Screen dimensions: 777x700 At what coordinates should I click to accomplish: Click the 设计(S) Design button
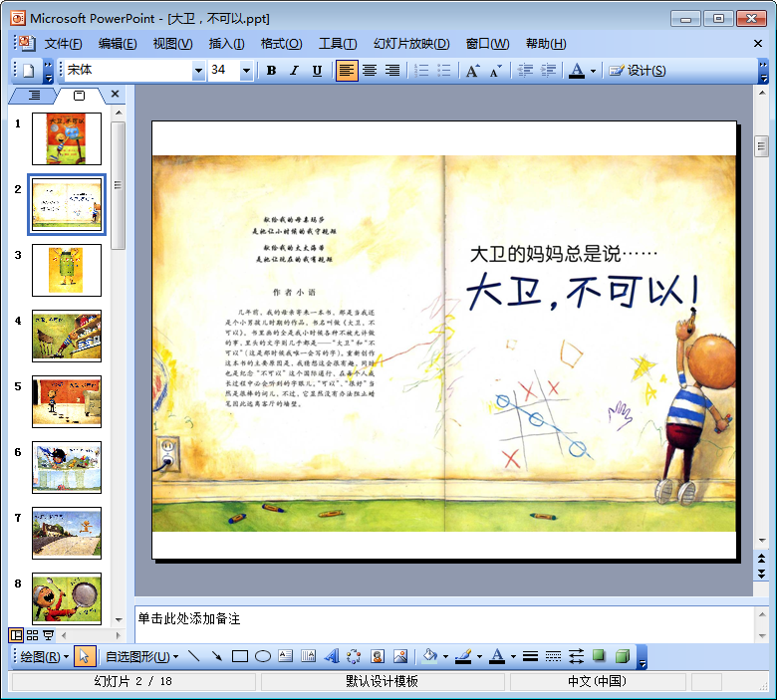[638, 71]
